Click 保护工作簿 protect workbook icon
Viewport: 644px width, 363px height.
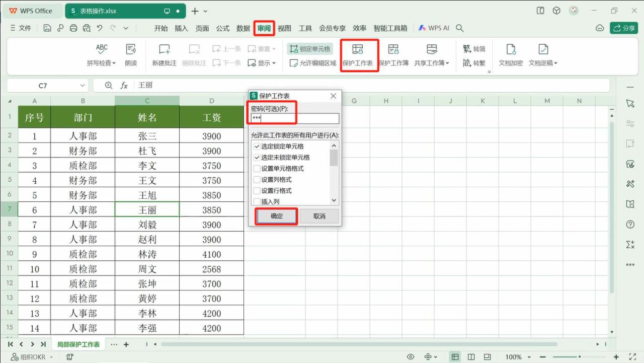tap(393, 49)
